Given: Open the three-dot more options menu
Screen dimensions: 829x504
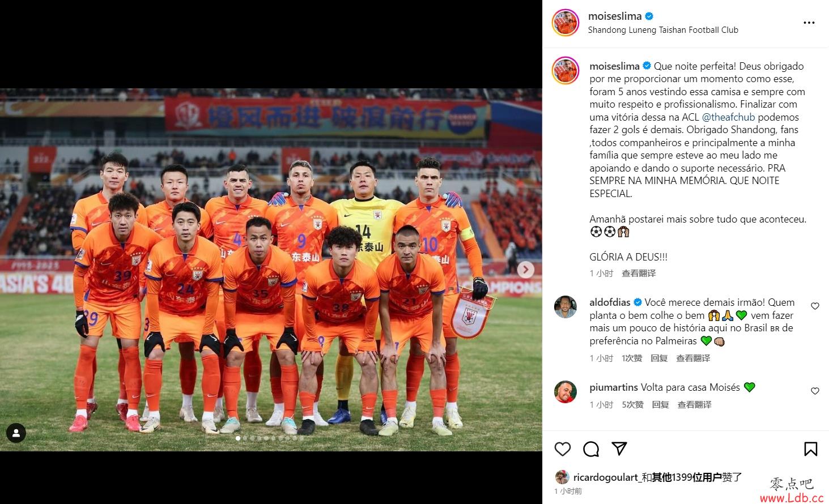Looking at the screenshot, I should (x=809, y=23).
